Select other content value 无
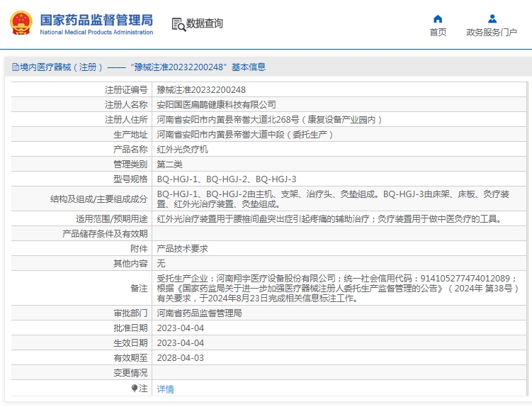 click(x=161, y=264)
